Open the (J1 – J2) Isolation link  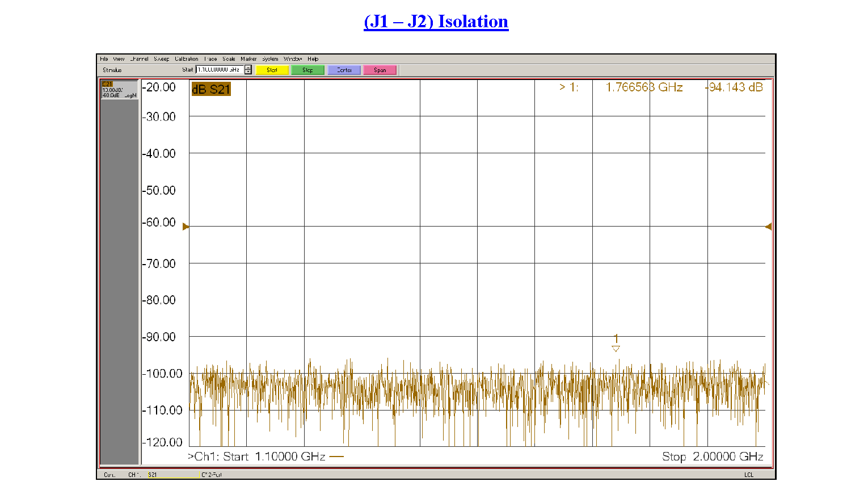click(x=436, y=22)
